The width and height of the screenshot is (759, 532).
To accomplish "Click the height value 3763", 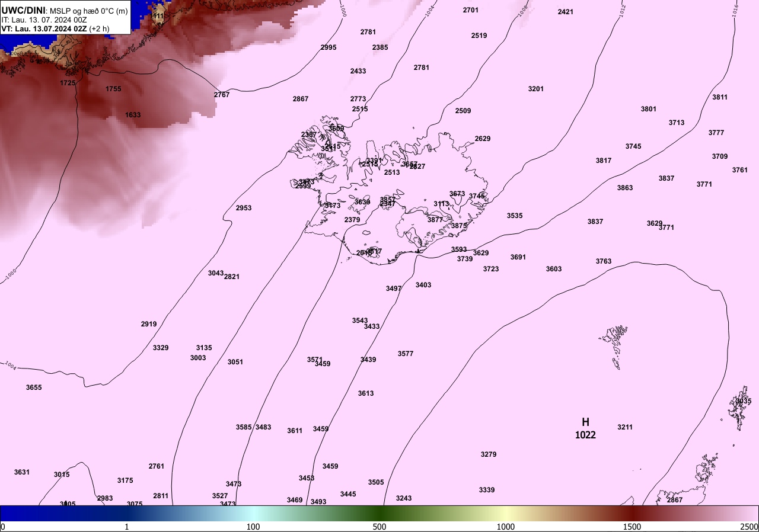I will click(x=604, y=261).
